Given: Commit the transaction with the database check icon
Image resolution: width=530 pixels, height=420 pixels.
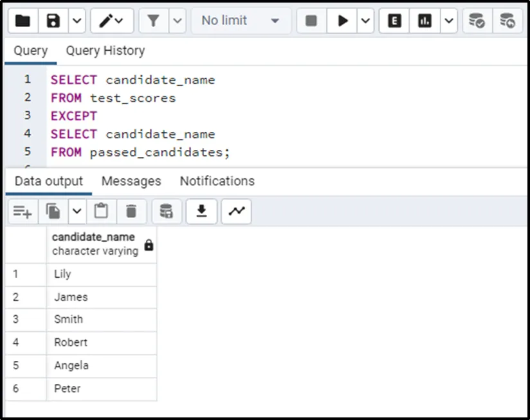Looking at the screenshot, I should 477,21.
